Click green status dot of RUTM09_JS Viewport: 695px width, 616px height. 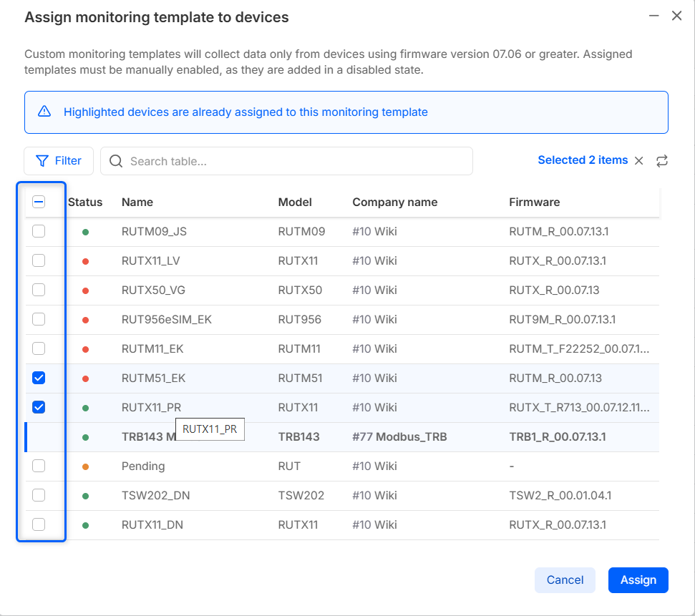pyautogui.click(x=85, y=232)
